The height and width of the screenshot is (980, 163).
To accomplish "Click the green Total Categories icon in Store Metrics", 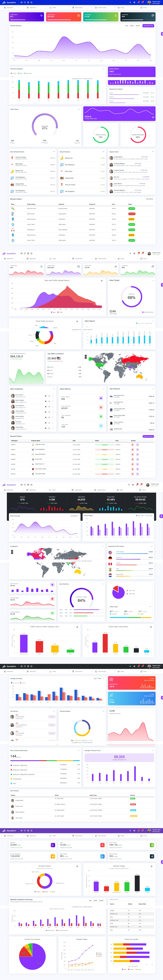I will click(101, 417).
